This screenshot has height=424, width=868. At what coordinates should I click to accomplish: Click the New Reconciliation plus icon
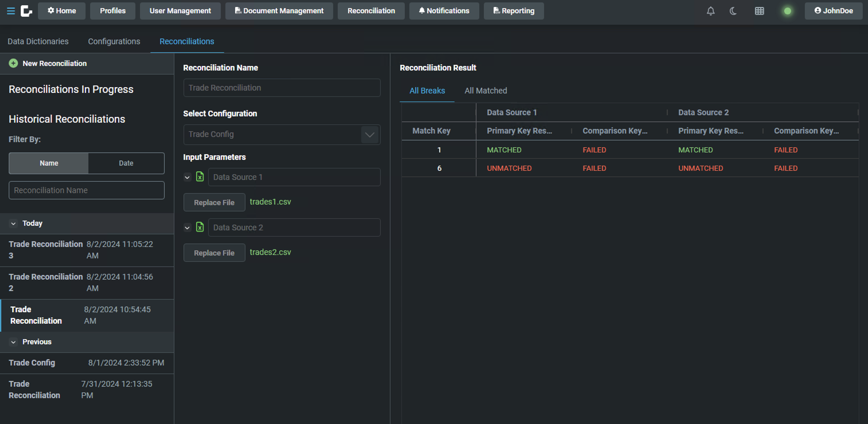click(13, 63)
